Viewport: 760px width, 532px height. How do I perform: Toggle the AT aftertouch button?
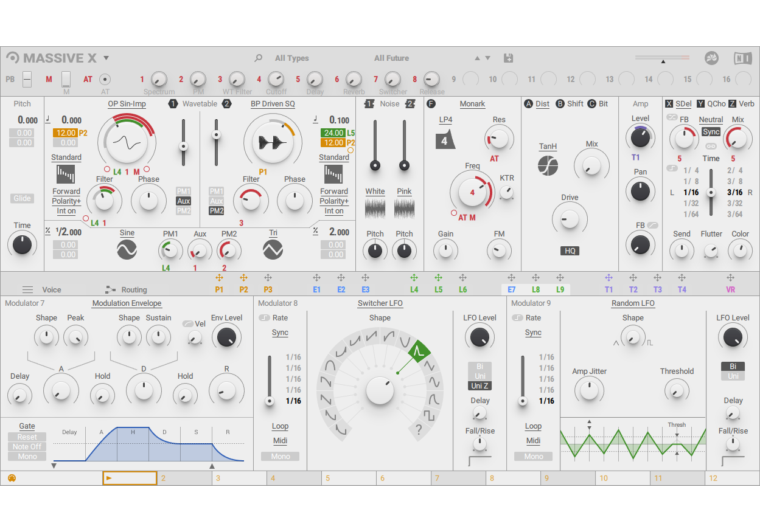point(105,79)
